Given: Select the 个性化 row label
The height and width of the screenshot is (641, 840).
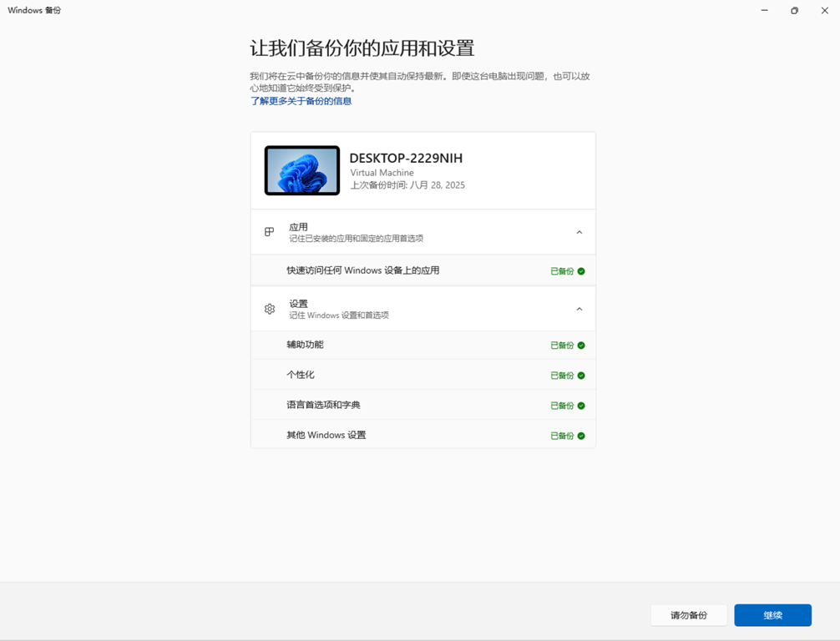Looking at the screenshot, I should pyautogui.click(x=301, y=374).
